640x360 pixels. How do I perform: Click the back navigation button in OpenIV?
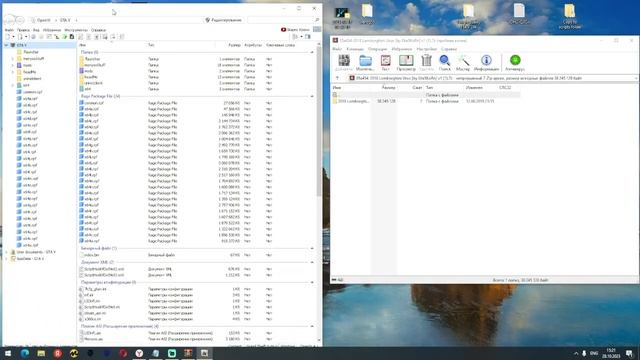click(9, 20)
